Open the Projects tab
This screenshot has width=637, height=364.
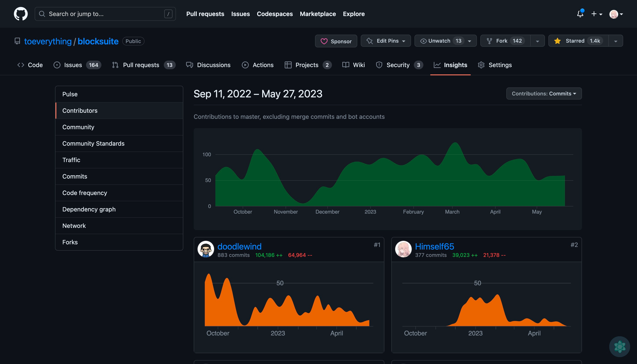tap(308, 65)
